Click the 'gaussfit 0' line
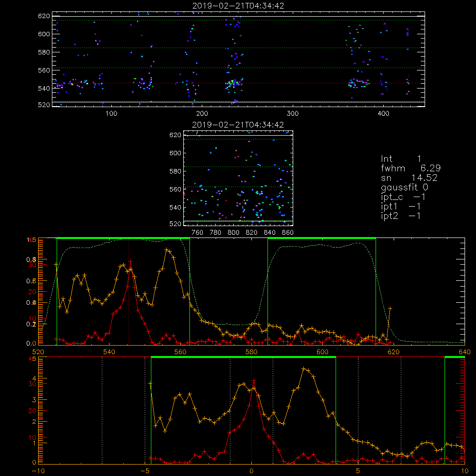Screen dimensions: 476x476 coord(404,187)
